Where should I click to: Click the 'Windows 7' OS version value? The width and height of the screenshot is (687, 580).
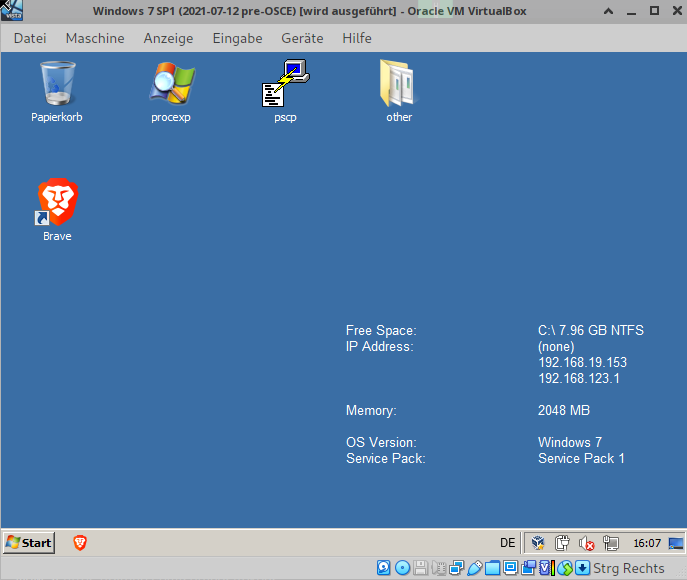click(x=570, y=442)
